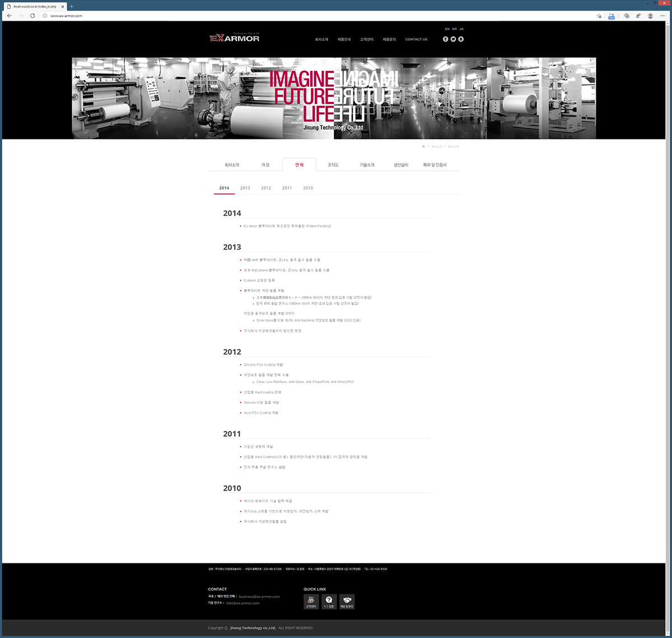This screenshot has width=672, height=638.
Task: Select the 2012 year tab
Action: 266,188
